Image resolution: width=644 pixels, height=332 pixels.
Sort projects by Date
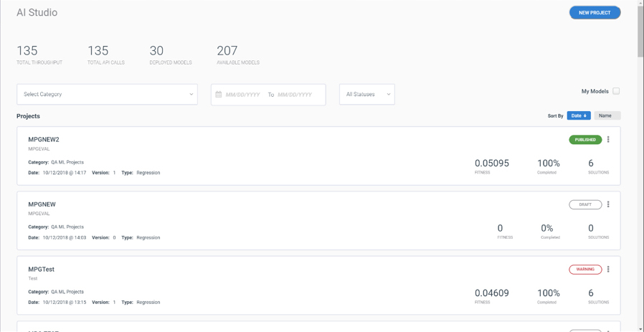[579, 116]
